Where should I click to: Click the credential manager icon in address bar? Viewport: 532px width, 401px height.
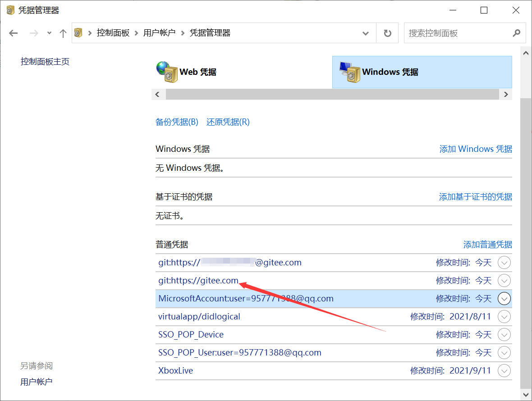coord(78,33)
